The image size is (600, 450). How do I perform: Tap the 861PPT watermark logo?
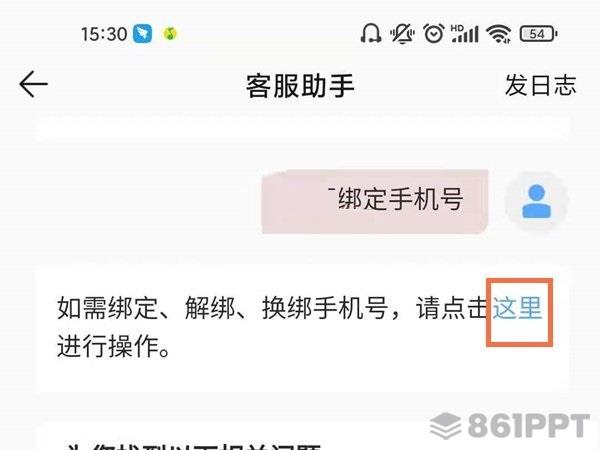point(510,425)
